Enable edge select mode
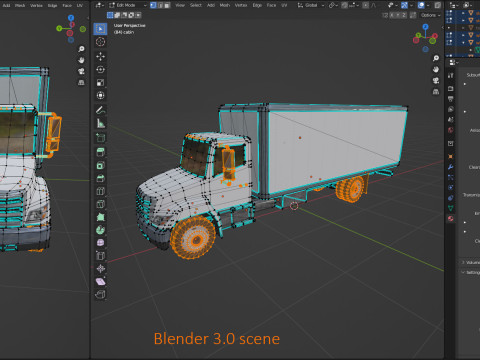The width and height of the screenshot is (480, 360). tap(160, 5)
